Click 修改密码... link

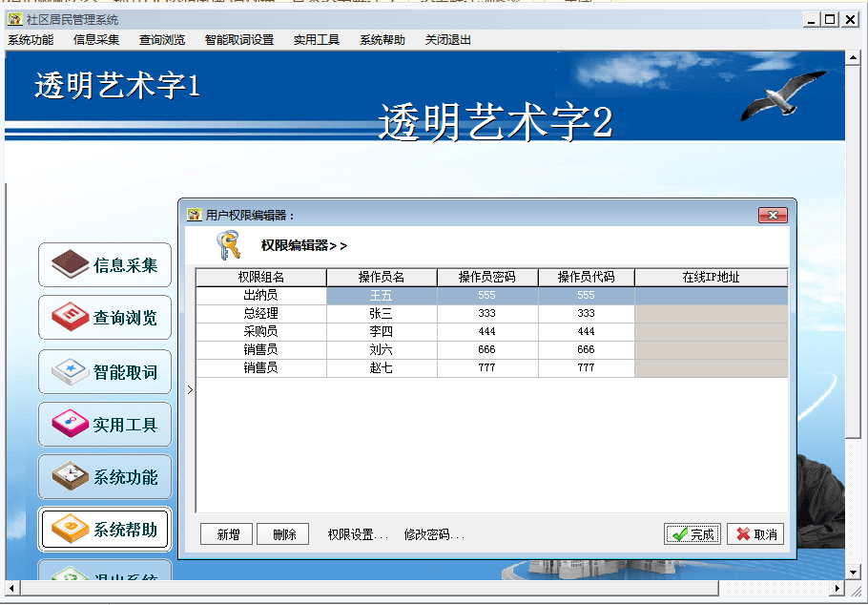point(434,534)
